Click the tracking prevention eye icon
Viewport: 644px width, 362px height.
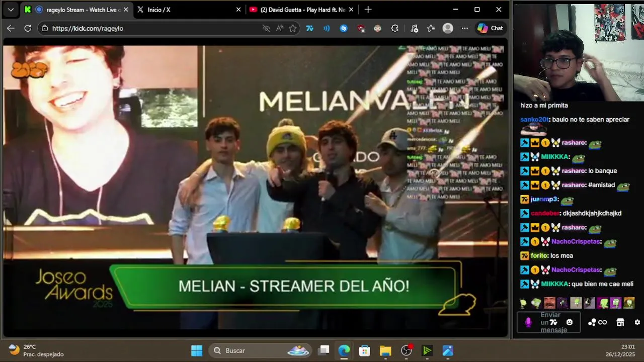266,28
